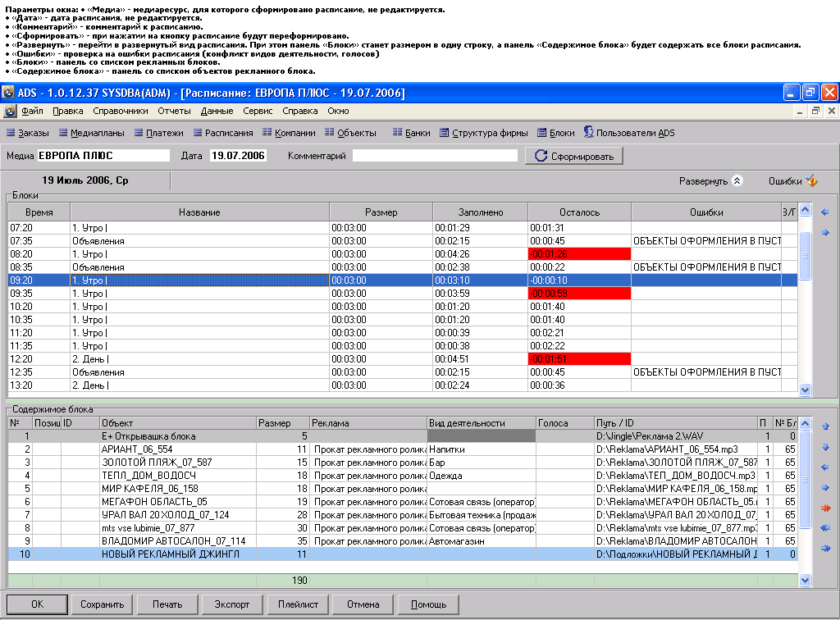Open the Справочники menu
The height and width of the screenshot is (620, 840).
(121, 111)
